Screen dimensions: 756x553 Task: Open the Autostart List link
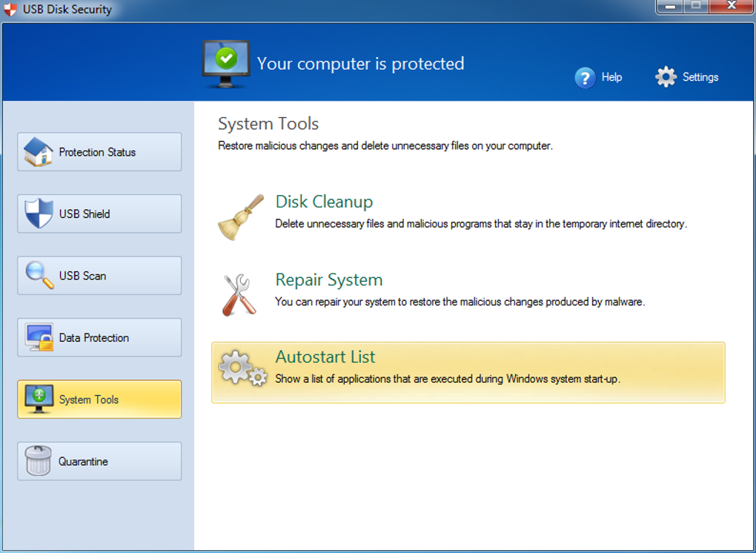click(325, 357)
